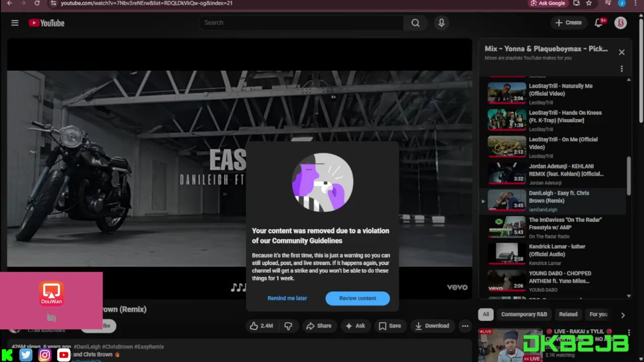Open the notifications bell
The height and width of the screenshot is (362, 644).
(x=599, y=23)
